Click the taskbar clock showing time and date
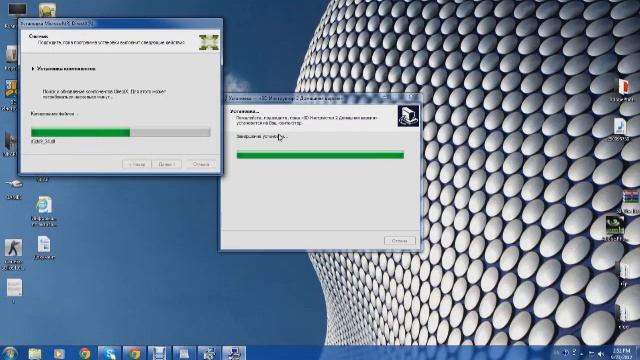The width and height of the screenshot is (640, 360). pos(622,353)
